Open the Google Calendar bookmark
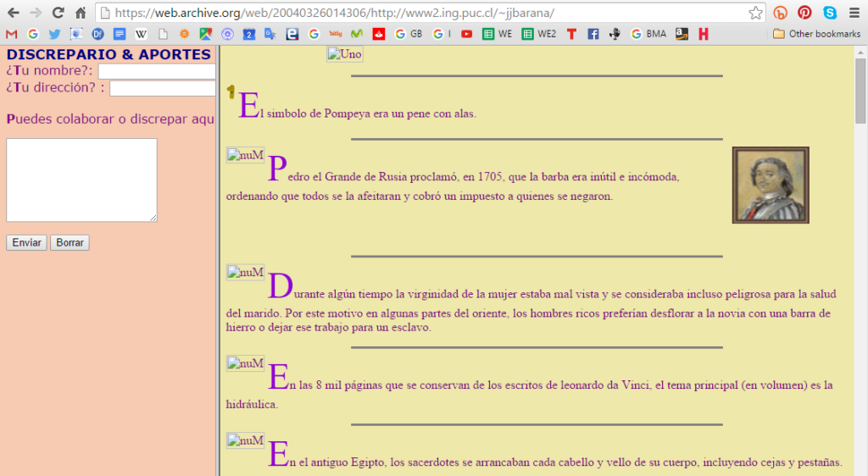This screenshot has width=868, height=476. tap(249, 34)
